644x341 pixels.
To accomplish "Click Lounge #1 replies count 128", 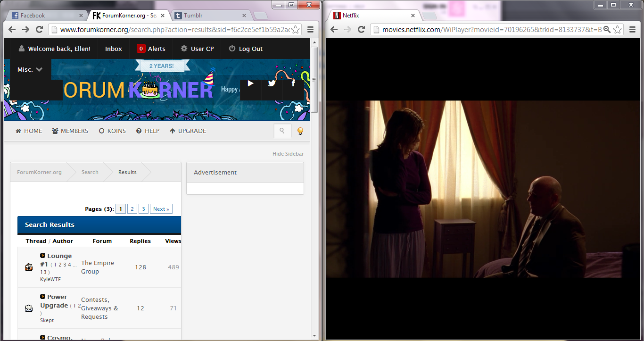I will pos(140,267).
